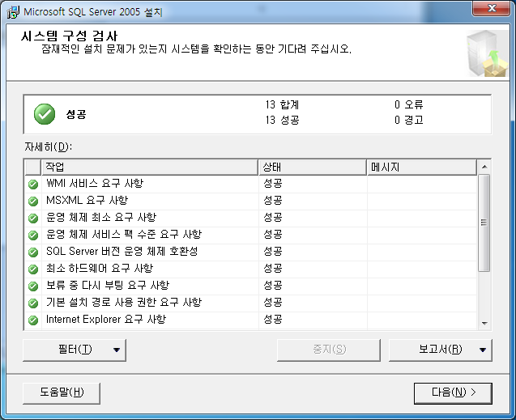516x420 pixels.
Task: Select the SQL Server 버전 운영 체제 호환성 row
Action: point(251,252)
